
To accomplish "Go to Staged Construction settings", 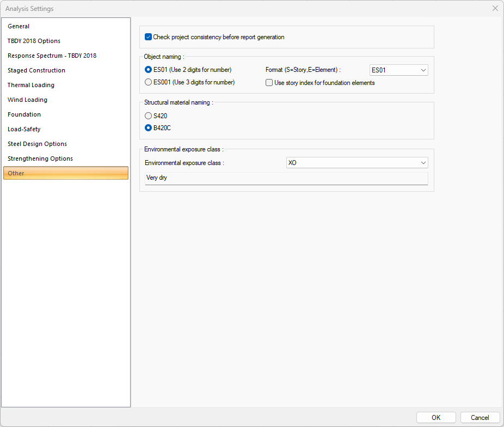I will 36,70.
